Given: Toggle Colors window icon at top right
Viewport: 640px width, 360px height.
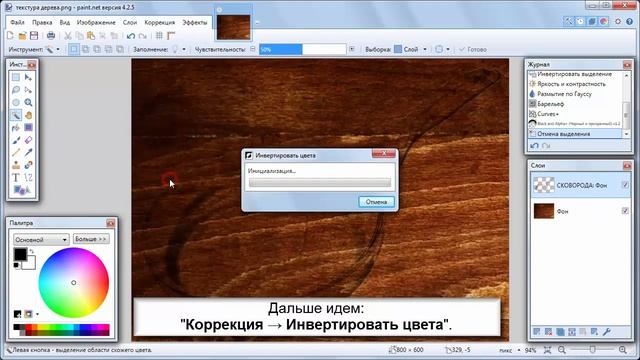Looking at the screenshot, I should point(604,21).
